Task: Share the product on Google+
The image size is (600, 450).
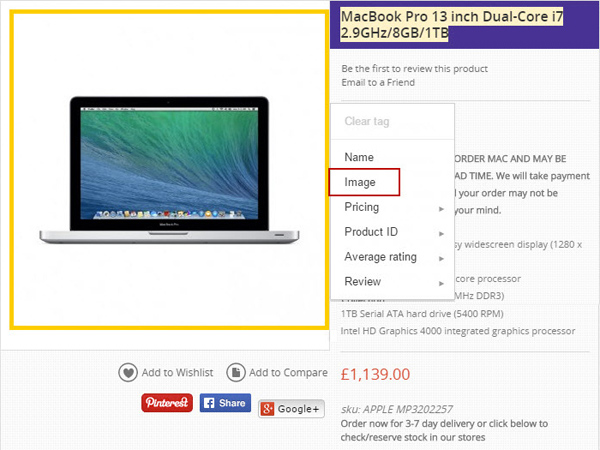Action: point(291,409)
